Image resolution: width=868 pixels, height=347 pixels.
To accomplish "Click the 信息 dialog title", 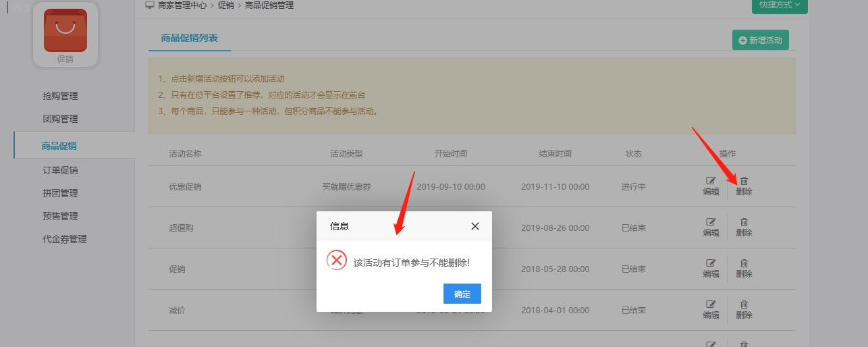I will 340,226.
